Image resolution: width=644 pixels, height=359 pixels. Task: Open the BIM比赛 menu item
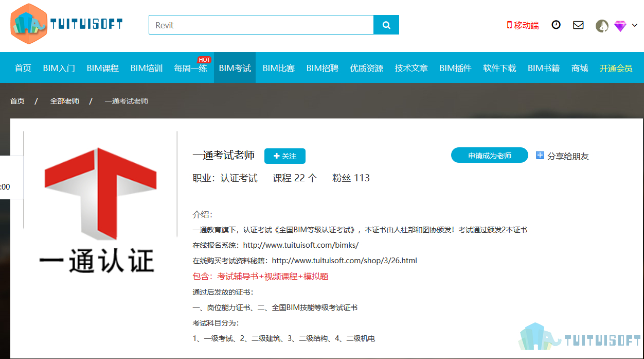[279, 68]
